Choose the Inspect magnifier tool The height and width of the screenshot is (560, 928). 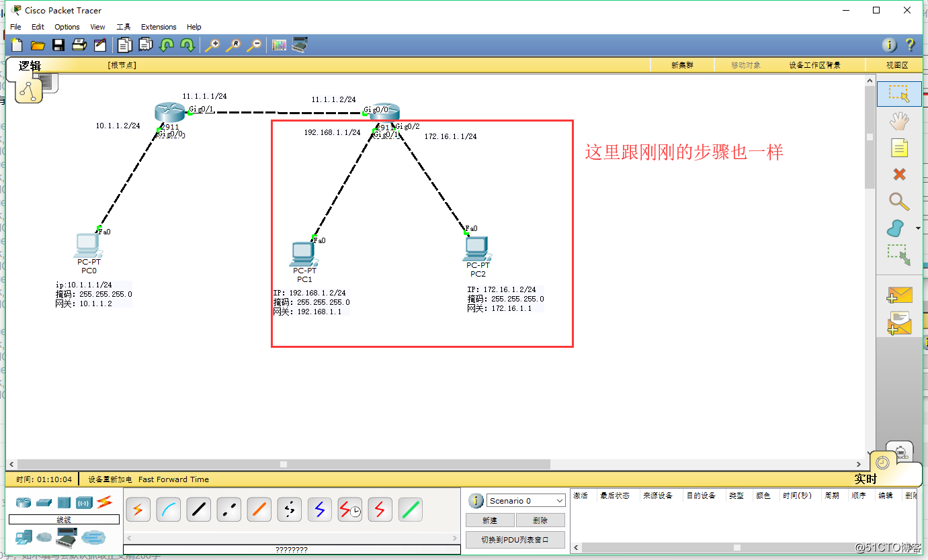click(899, 201)
